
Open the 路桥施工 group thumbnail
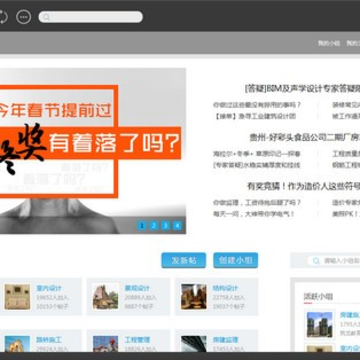[x=17, y=344]
